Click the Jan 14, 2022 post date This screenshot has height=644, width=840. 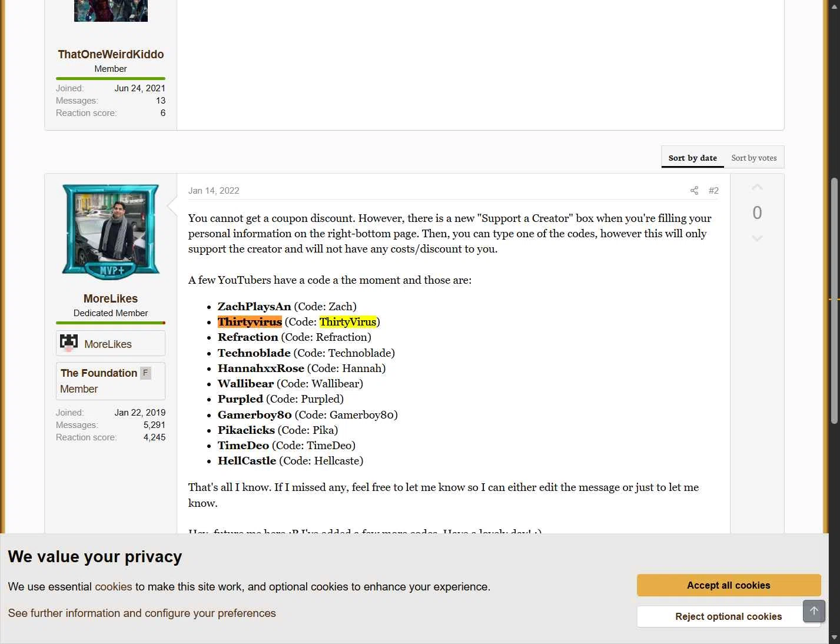click(x=214, y=191)
